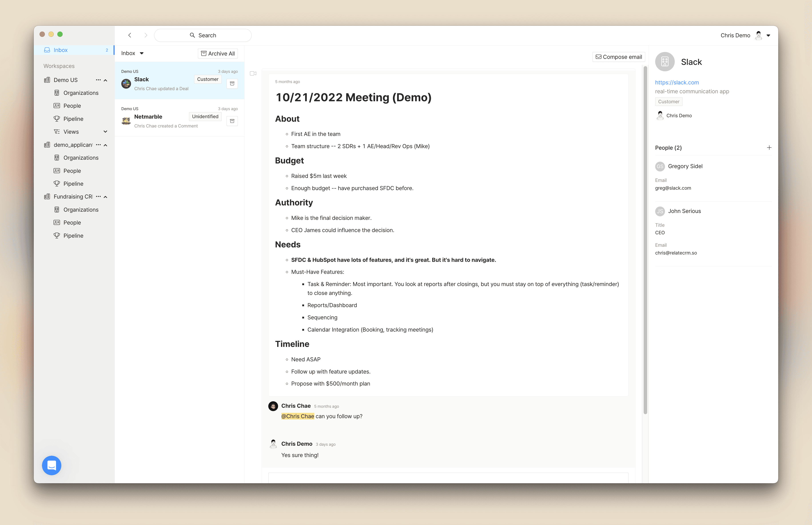Click the Compose email button
The width and height of the screenshot is (812, 525).
[x=618, y=57]
